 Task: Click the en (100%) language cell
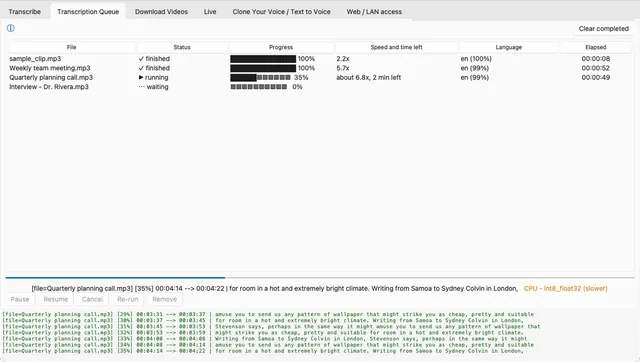click(x=476, y=59)
